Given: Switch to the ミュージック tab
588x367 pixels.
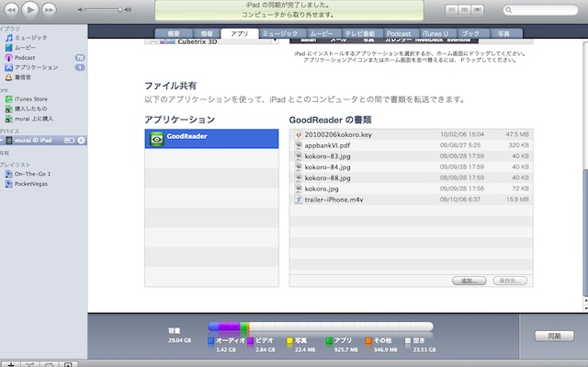Looking at the screenshot, I should coord(280,33).
